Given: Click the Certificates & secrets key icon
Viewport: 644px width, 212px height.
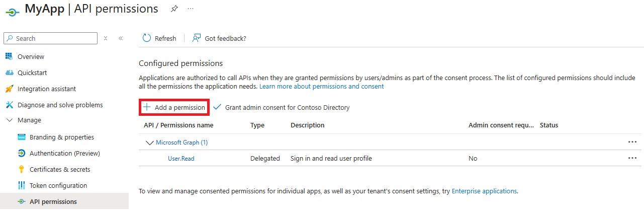Looking at the screenshot, I should point(22,169).
